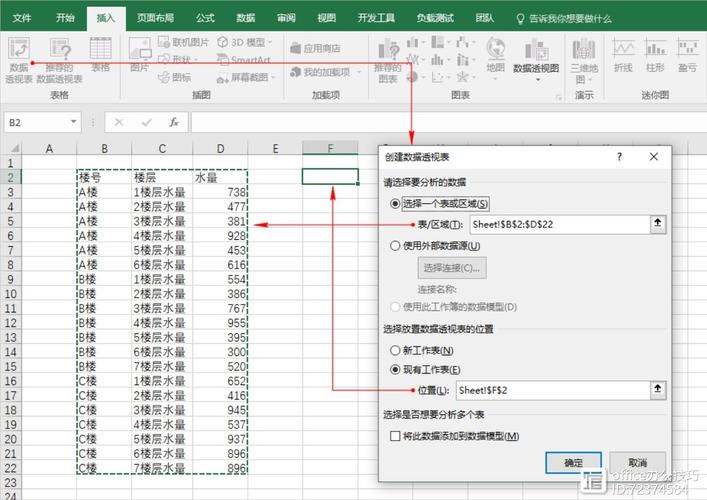Click the Maps (地图) chart icon
707x500 pixels.
click(496, 55)
